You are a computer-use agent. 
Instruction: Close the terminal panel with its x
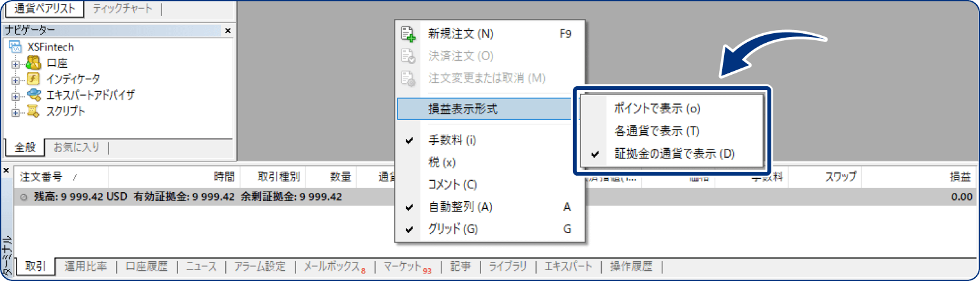coord(6,171)
